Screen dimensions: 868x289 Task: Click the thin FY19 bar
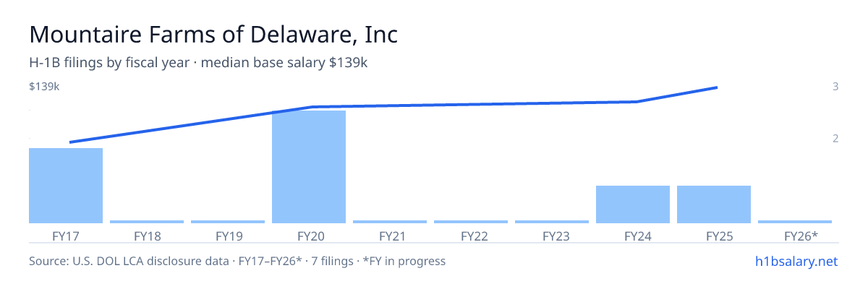pos(228,222)
